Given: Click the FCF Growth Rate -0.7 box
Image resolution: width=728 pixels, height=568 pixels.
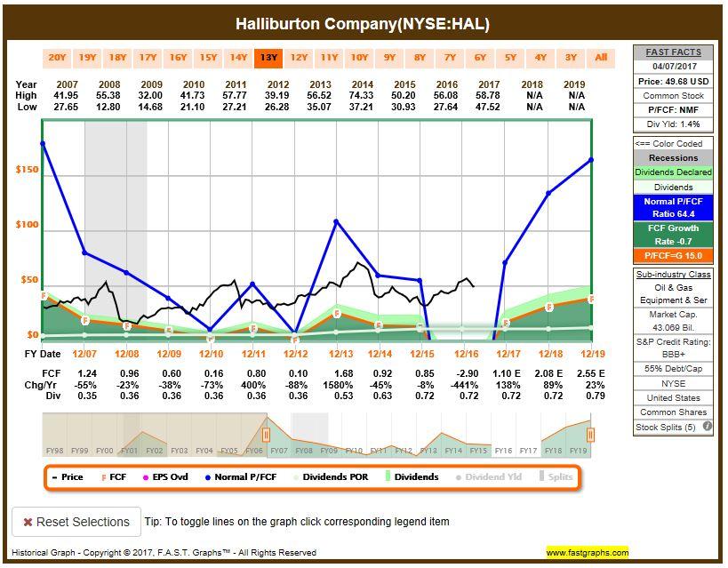Looking at the screenshot, I should [673, 235].
